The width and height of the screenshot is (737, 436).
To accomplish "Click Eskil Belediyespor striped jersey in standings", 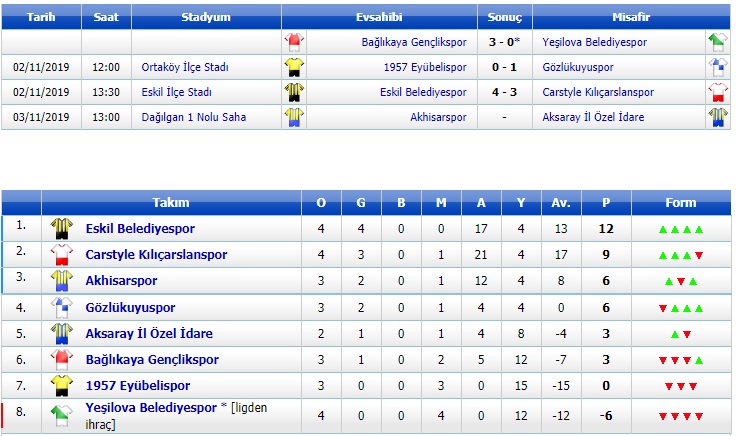I will tap(62, 229).
